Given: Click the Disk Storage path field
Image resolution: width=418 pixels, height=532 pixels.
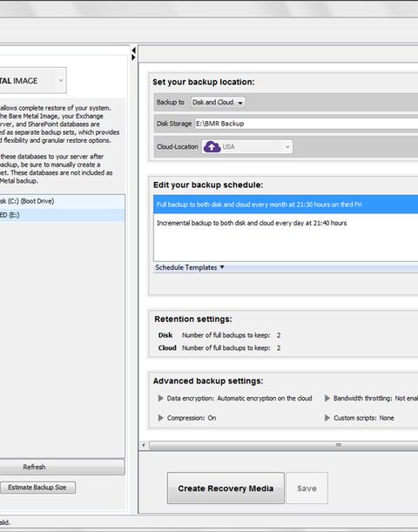Looking at the screenshot, I should [x=307, y=124].
